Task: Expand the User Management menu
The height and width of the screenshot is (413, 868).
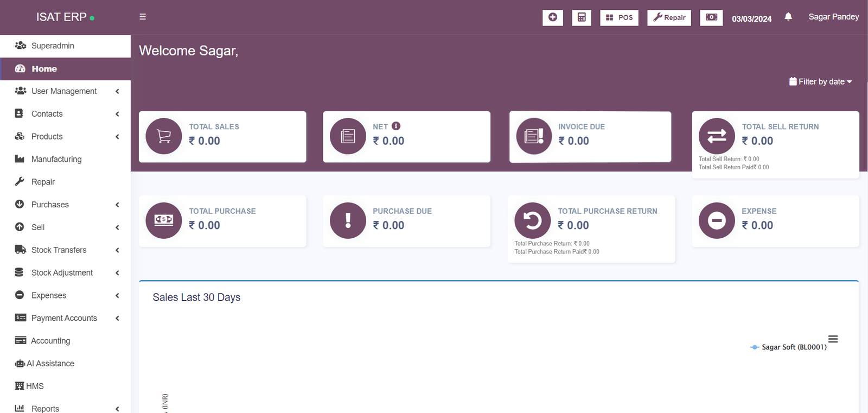Action: point(65,91)
